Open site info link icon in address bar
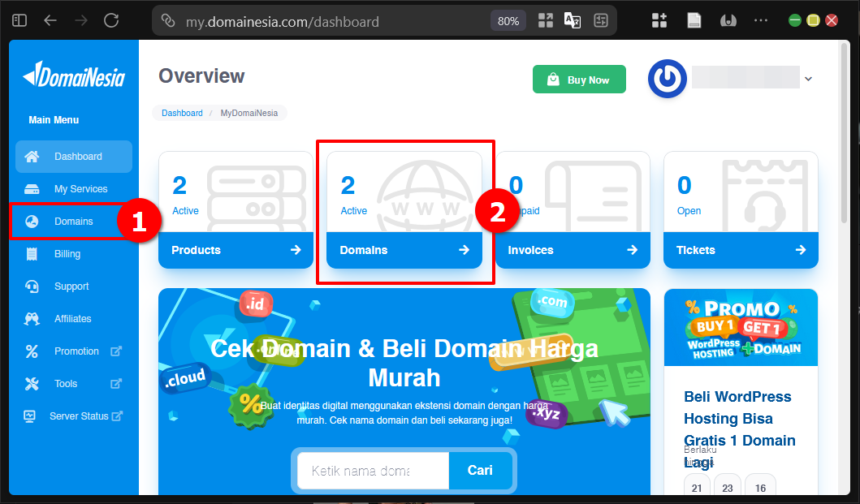 [x=168, y=21]
